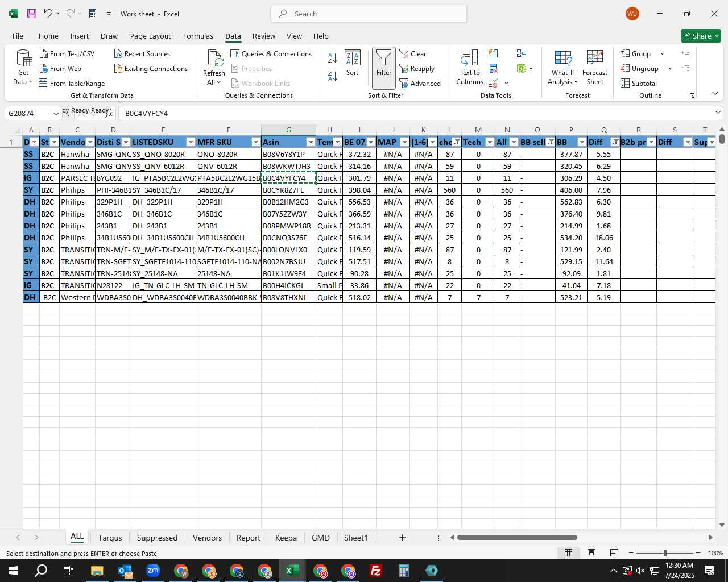Viewport: 728px width, 582px height.
Task: Open filter dropdown for MFR SKU column
Action: click(256, 142)
